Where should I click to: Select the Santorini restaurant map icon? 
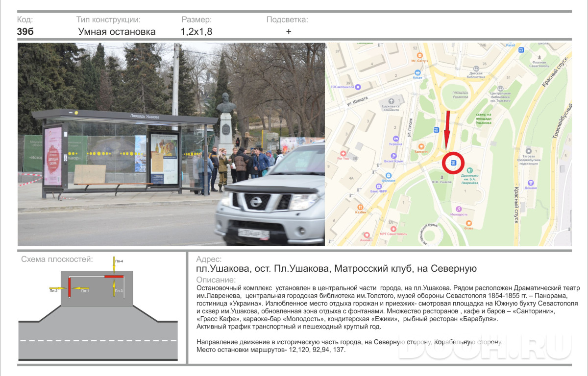click(420, 147)
